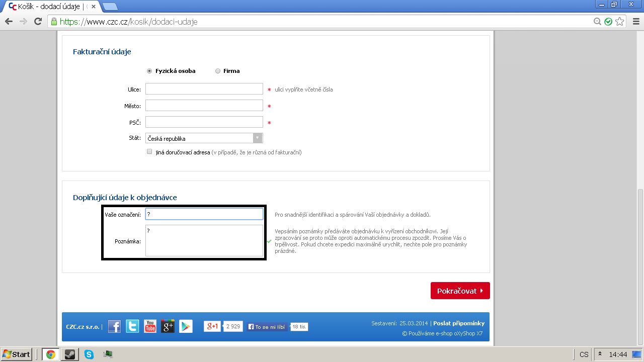The image size is (644, 362).
Task: Focus the 'PSČ' input field
Action: click(204, 122)
